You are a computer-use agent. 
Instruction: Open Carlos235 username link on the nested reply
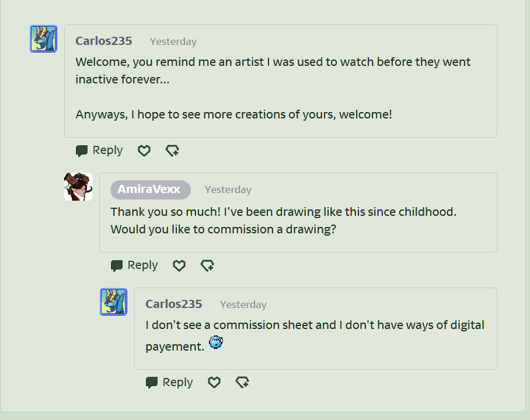point(174,304)
